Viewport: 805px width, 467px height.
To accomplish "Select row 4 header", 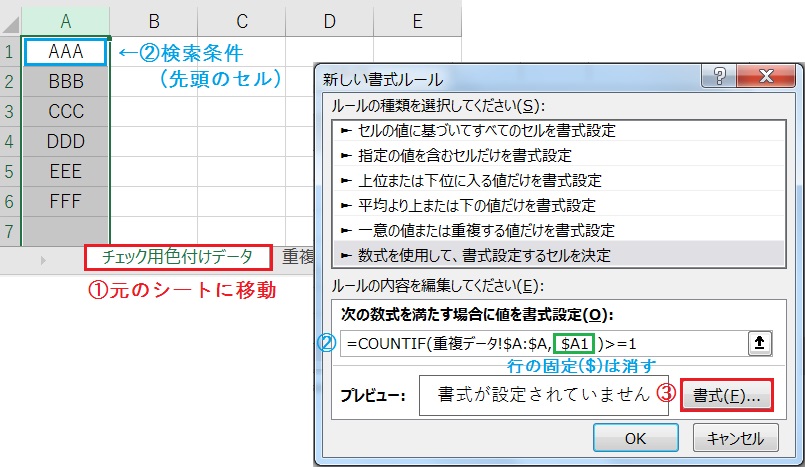I will tap(10, 141).
